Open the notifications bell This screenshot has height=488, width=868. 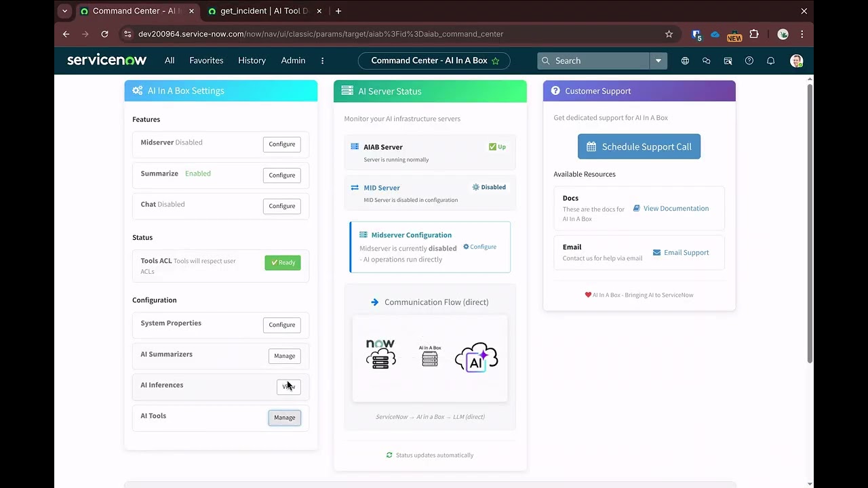coord(770,60)
